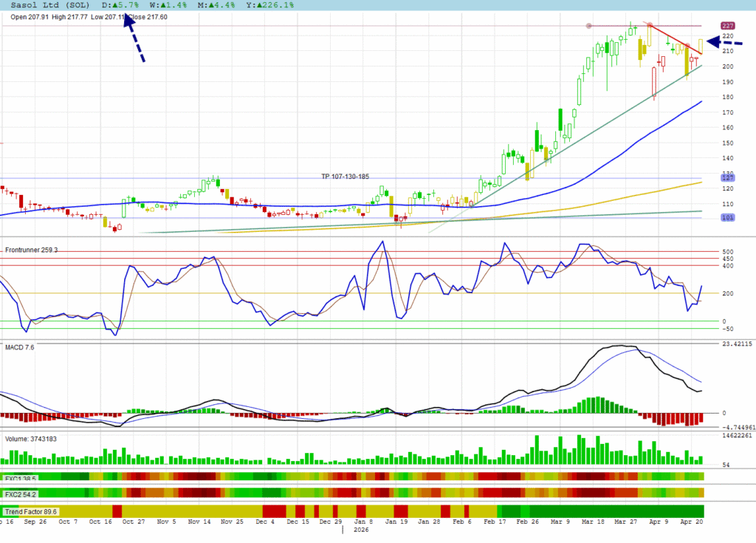Click the Volume 3743183 label
Viewport: 756px width, 543px height.
[x=32, y=439]
